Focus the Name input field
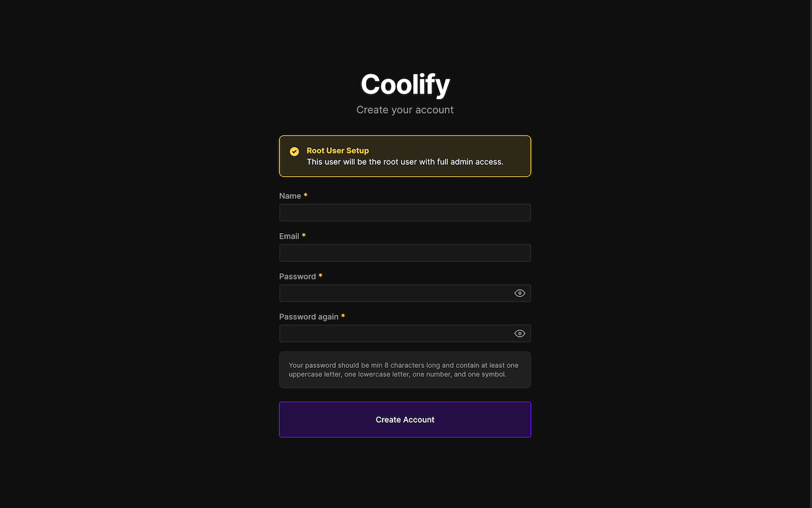812x508 pixels. tap(405, 212)
